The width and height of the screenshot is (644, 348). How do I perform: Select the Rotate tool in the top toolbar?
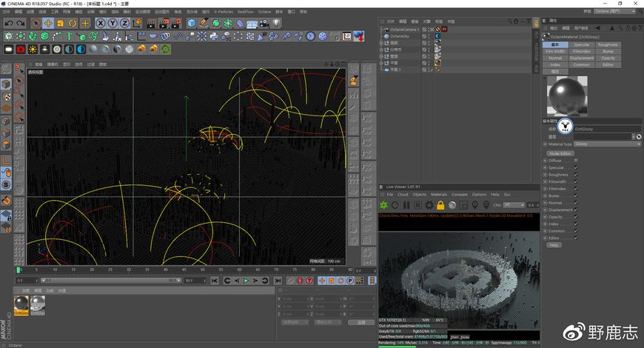(x=73, y=24)
